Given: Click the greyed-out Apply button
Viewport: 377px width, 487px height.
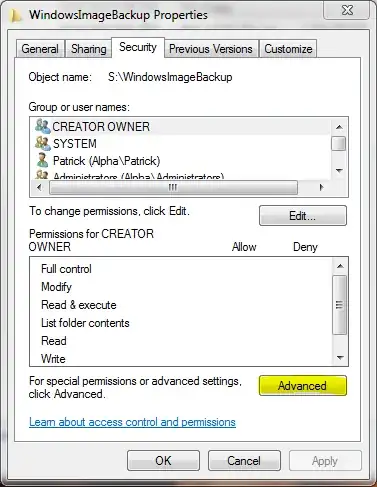Looking at the screenshot, I should (325, 461).
